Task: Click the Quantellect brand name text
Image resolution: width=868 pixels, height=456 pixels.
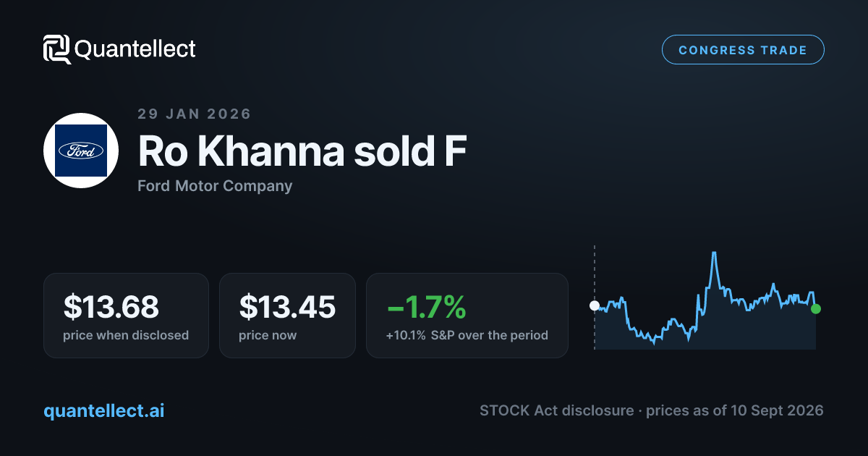Action: [x=135, y=49]
